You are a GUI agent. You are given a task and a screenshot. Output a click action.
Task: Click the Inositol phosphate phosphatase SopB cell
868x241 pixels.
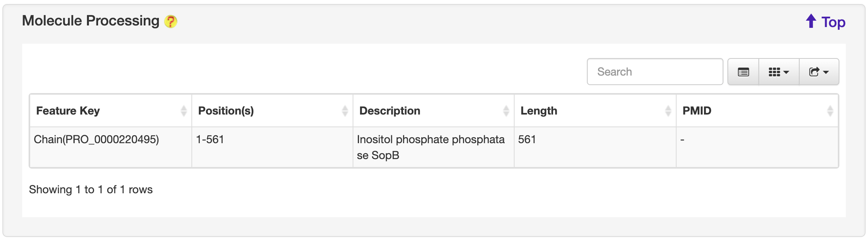click(x=430, y=147)
